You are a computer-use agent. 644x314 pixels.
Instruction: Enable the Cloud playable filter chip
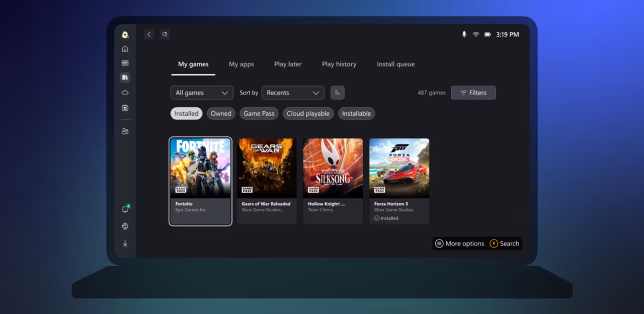(308, 114)
